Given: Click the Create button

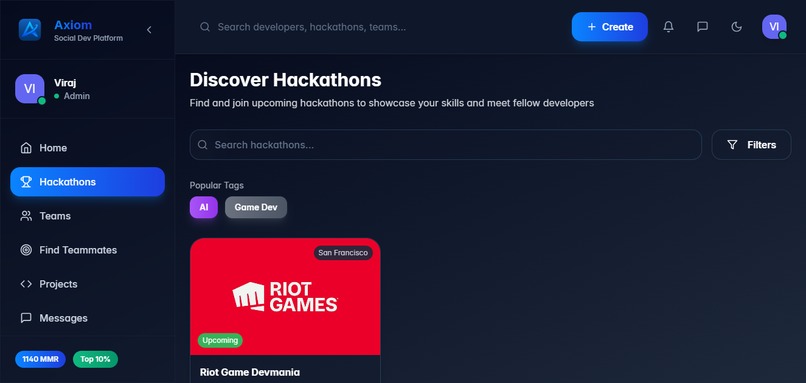Looking at the screenshot, I should click(610, 27).
